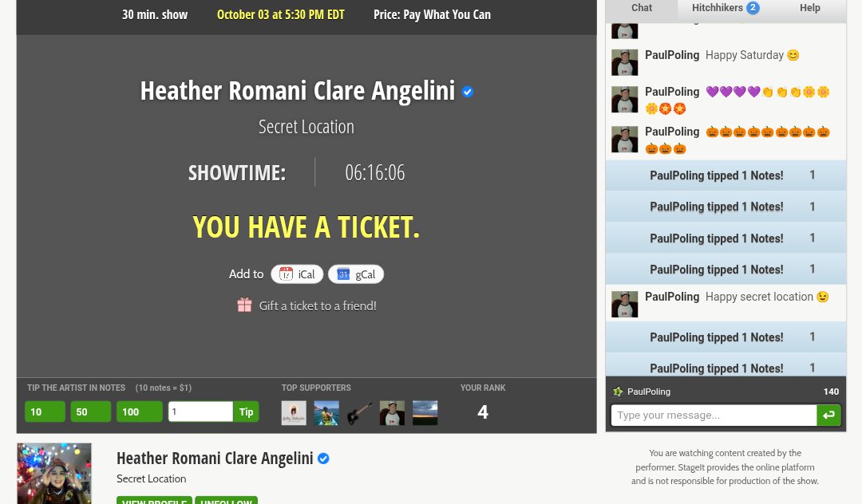The height and width of the screenshot is (504, 862).
Task: Click PaulPoling name on Happy secret location message
Action: (x=672, y=297)
